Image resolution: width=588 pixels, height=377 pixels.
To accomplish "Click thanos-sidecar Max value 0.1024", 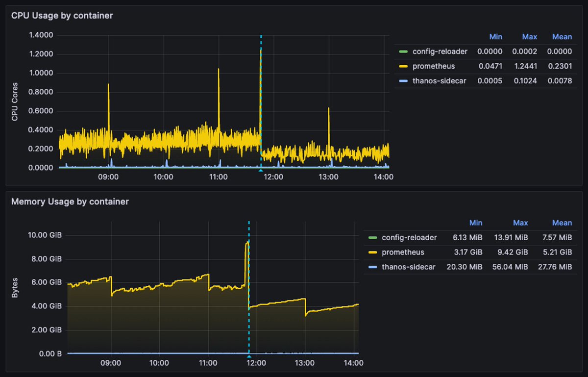I will point(525,81).
